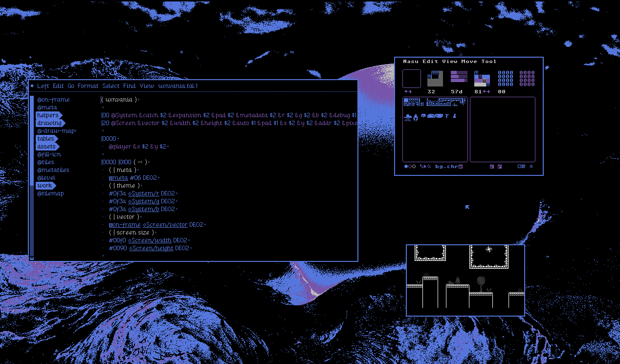Screen dimensions: 620x364
Task: Click the magnifier zoom tool in Nasu
Action: [x=429, y=167]
